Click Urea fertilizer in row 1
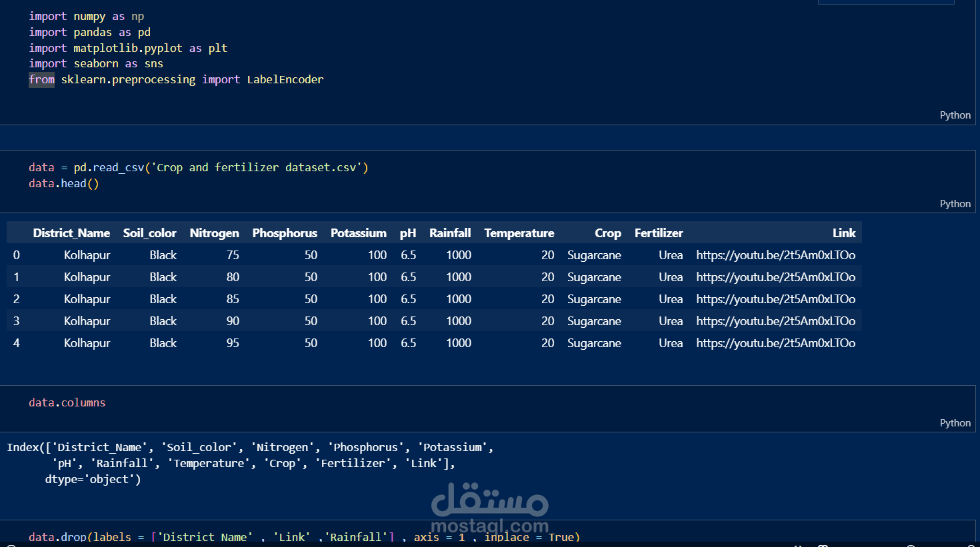980x547 pixels. click(671, 277)
